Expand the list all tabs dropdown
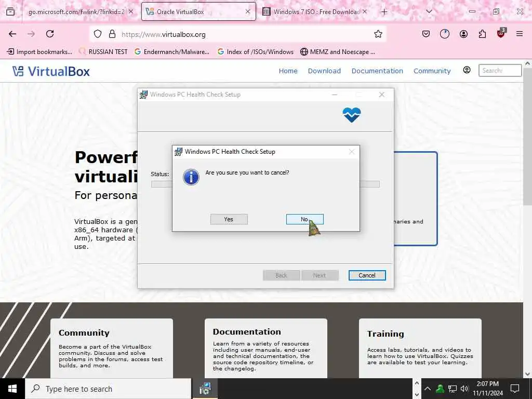532x399 pixels. [429, 11]
